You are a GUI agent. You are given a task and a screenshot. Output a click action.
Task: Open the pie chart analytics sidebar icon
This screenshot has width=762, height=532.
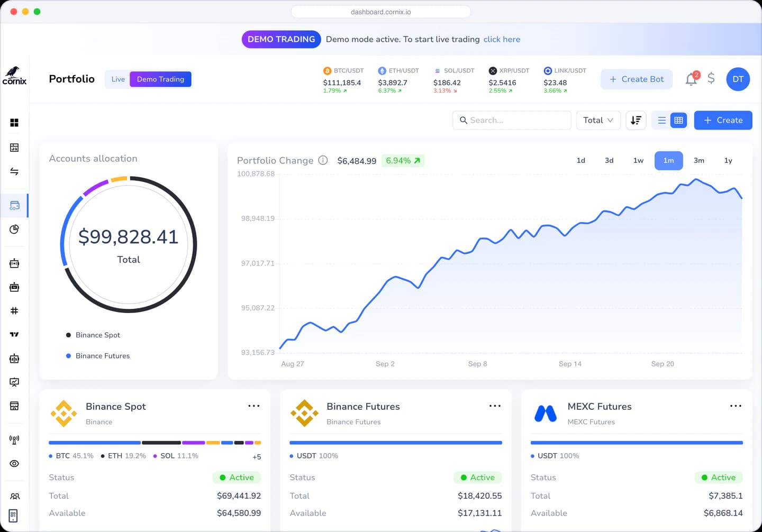[x=14, y=229]
